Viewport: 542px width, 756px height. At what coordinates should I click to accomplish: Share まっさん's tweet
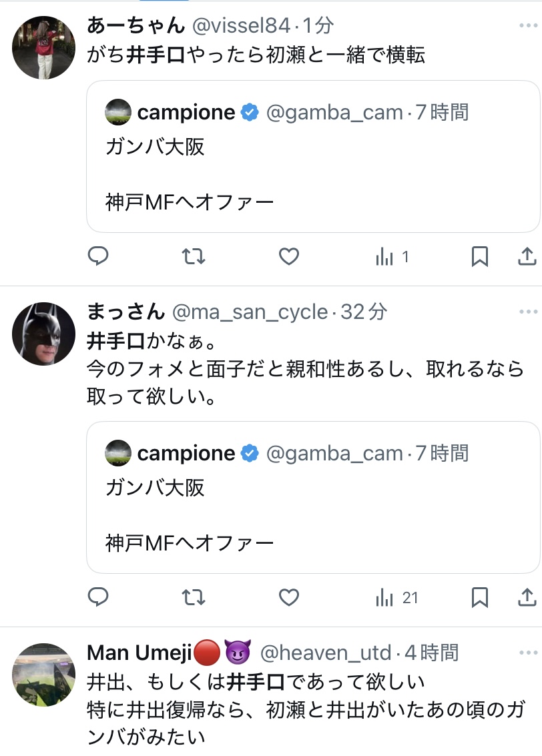tap(526, 597)
